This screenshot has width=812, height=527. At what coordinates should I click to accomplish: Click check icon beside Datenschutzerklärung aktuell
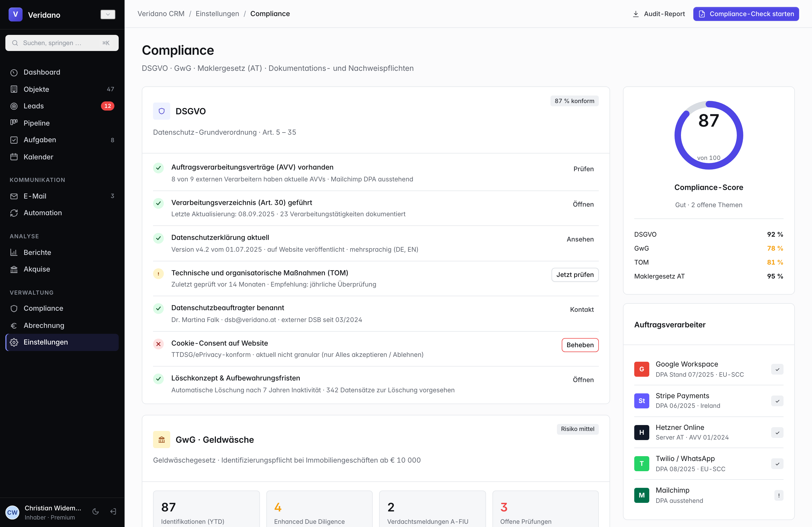click(158, 238)
